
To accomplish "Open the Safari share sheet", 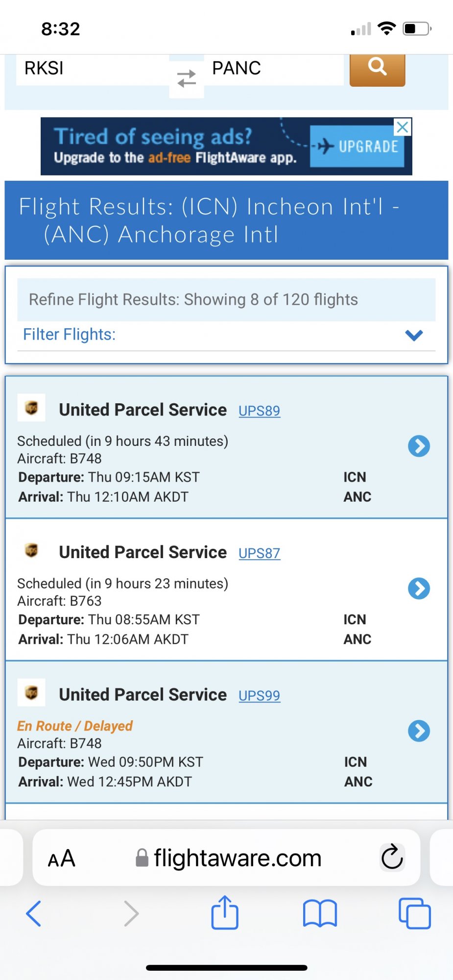I will tap(225, 913).
